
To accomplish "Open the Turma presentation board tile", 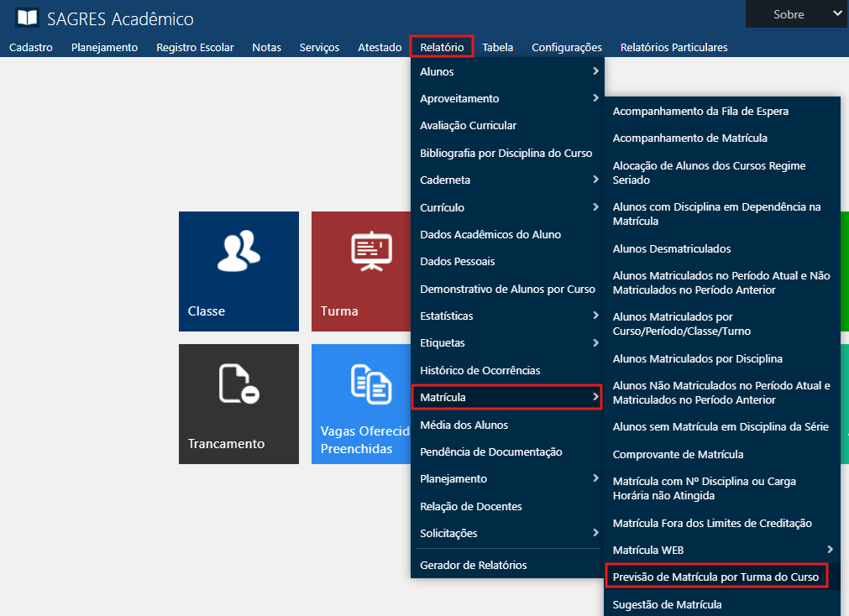I will (x=371, y=251).
